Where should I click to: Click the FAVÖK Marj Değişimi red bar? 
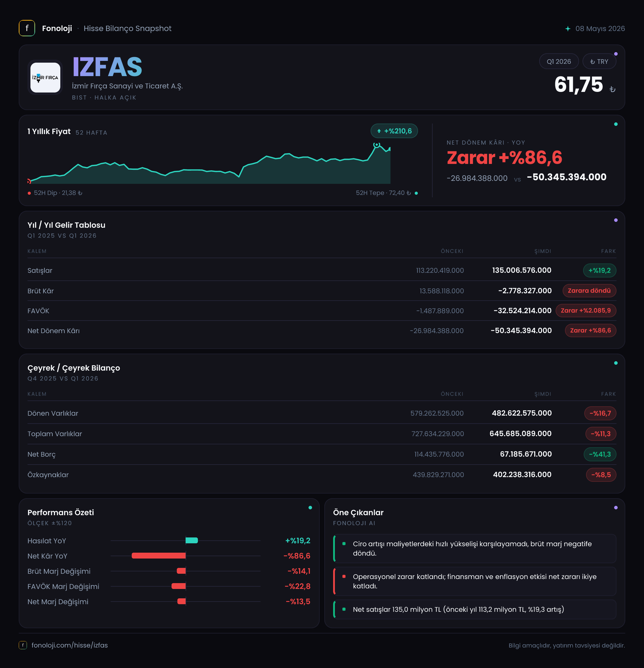tap(179, 586)
